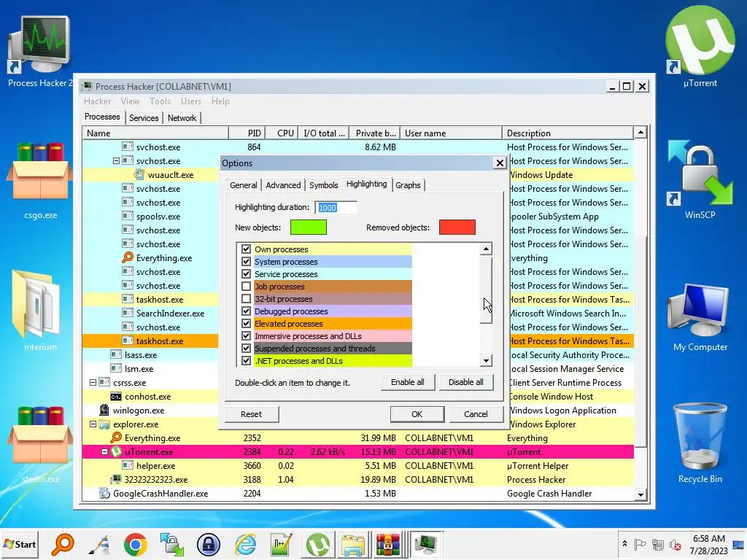Open the Start menu
747x560 pixels.
pyautogui.click(x=20, y=544)
